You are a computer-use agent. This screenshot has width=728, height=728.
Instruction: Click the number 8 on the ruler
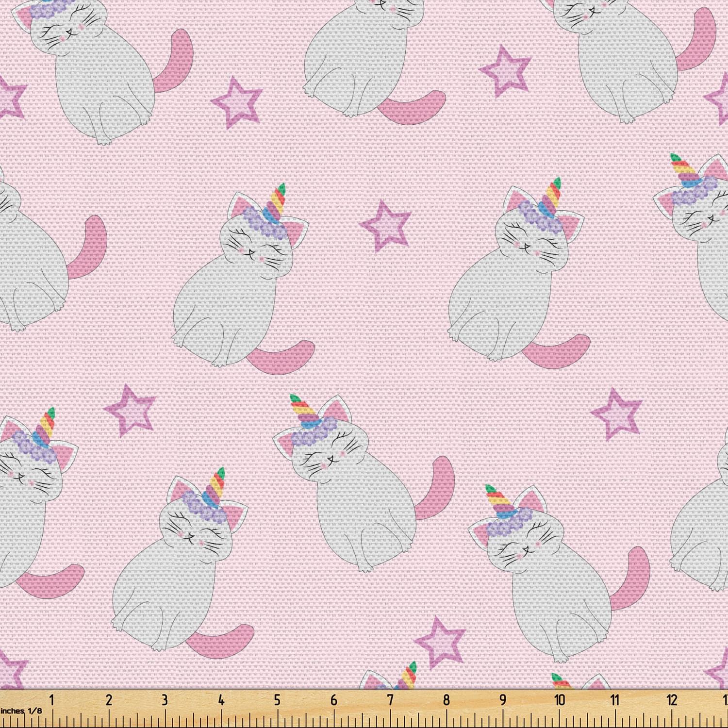pos(446,700)
